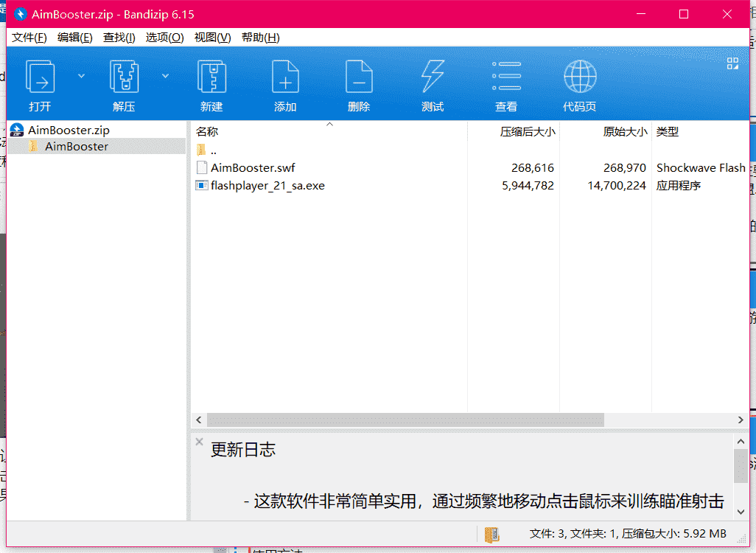
Task: Sort by the 压缩后大小 column header
Action: [x=514, y=132]
